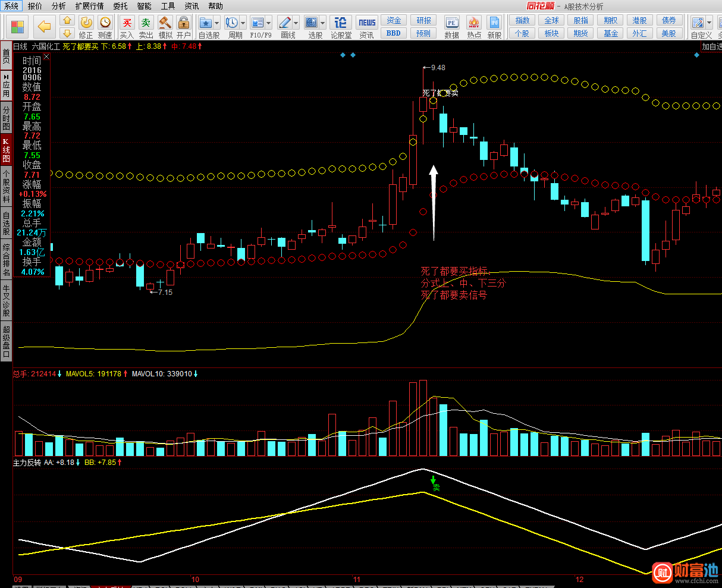Open the 工具 menu

click(168, 6)
